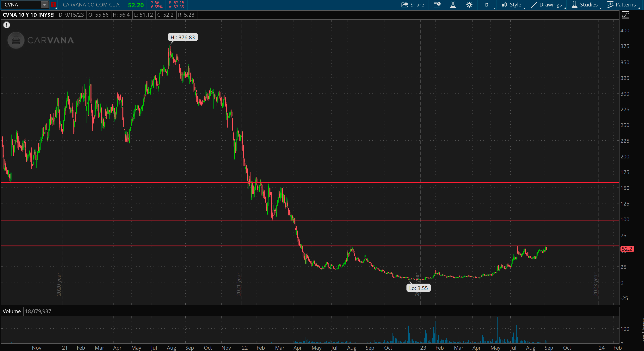Click the 22 year label on time axis
Viewport: 644px width, 351px height.
[245, 348]
